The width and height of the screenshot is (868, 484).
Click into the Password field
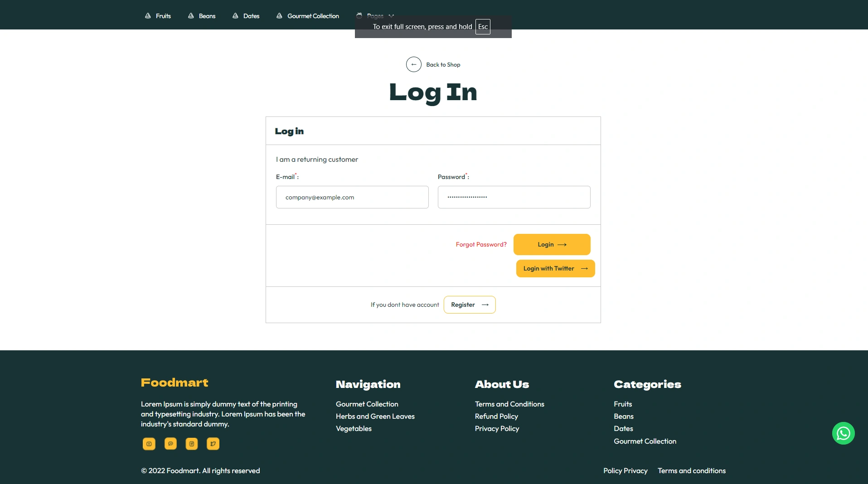click(514, 197)
